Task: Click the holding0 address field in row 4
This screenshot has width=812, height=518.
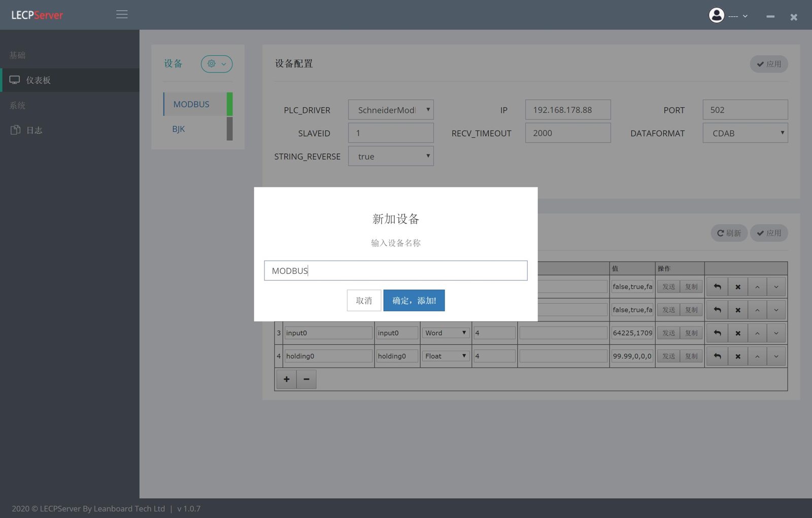Action: [397, 357]
